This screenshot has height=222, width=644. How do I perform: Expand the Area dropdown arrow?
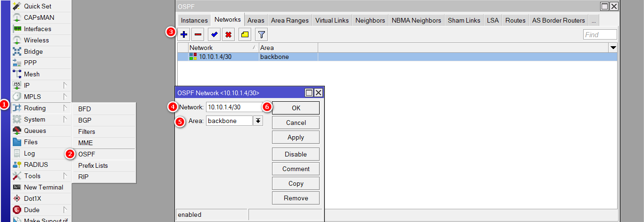258,121
